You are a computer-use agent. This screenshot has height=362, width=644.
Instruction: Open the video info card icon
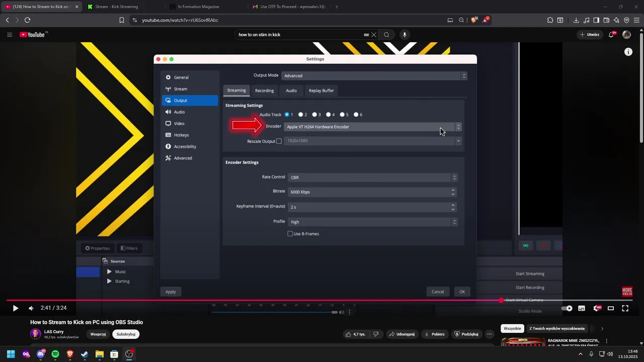[x=628, y=52]
